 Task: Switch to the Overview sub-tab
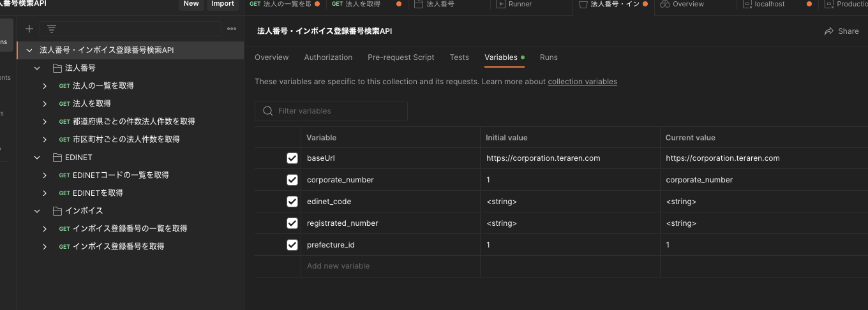(272, 57)
